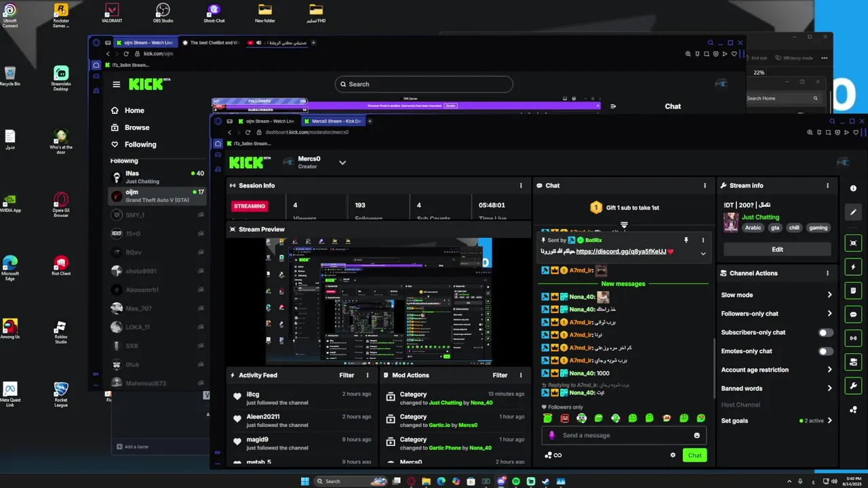Collapse the gift leaderboard arrow in chat
This screenshot has width=868, height=488.
(624, 224)
